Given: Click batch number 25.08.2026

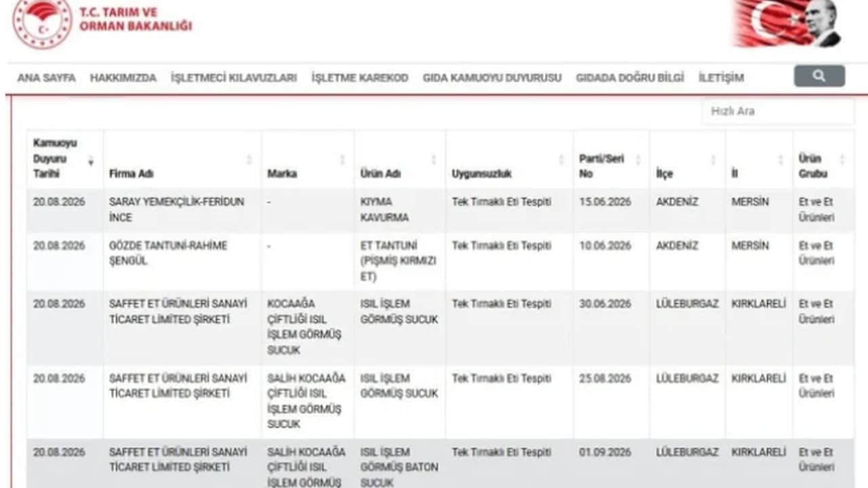Looking at the screenshot, I should tap(605, 378).
